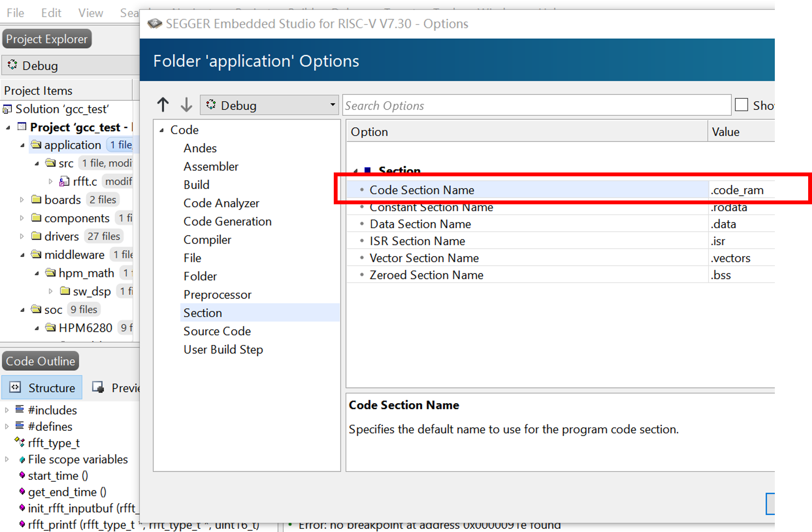
Task: Select the Compiler option category
Action: click(x=207, y=240)
